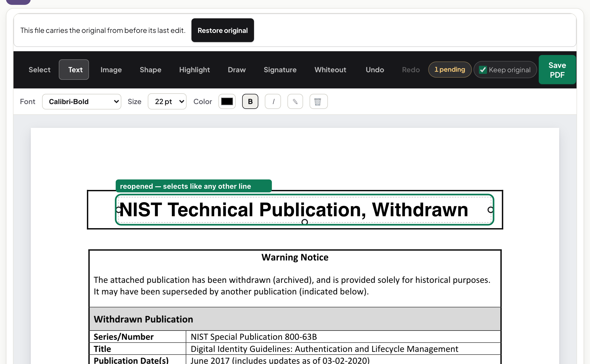Activate the Text tool
The height and width of the screenshot is (364, 590).
click(x=74, y=70)
